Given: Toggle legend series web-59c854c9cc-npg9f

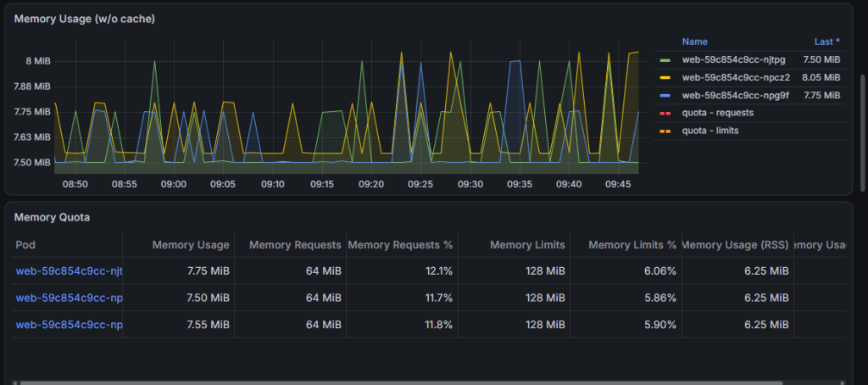Looking at the screenshot, I should coord(735,95).
